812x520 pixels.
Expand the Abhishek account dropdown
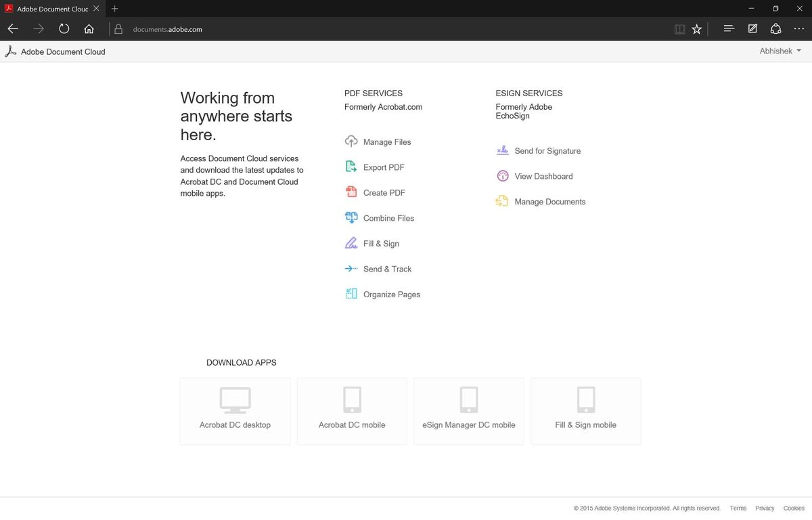[x=780, y=51]
